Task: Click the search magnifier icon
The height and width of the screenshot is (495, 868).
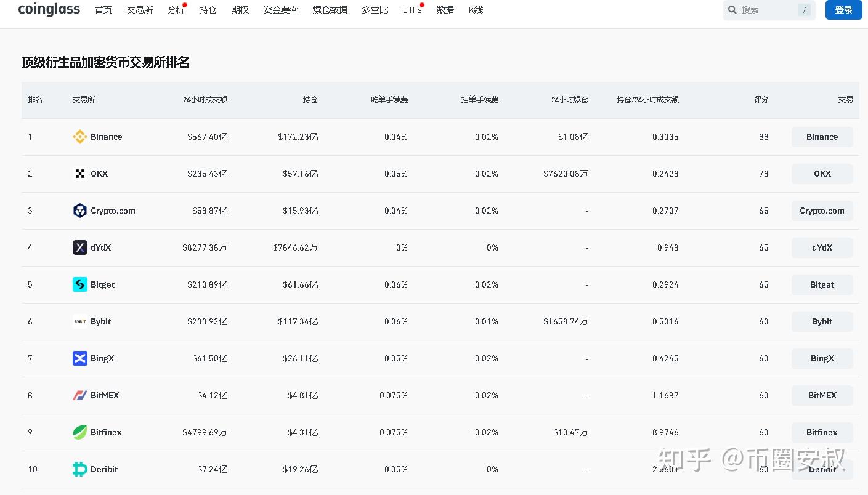Action: click(x=732, y=10)
